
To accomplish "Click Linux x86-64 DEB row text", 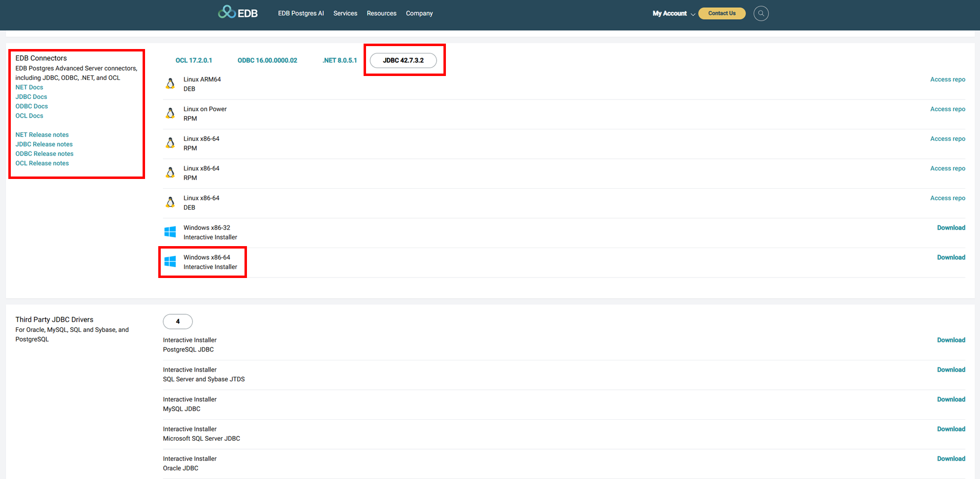I will (201, 203).
